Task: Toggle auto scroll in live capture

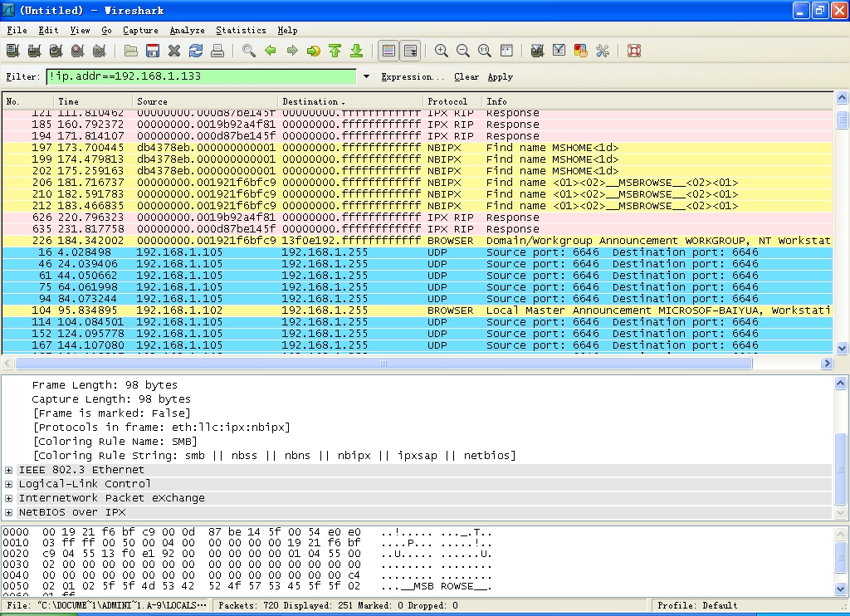Action: pyautogui.click(x=410, y=51)
